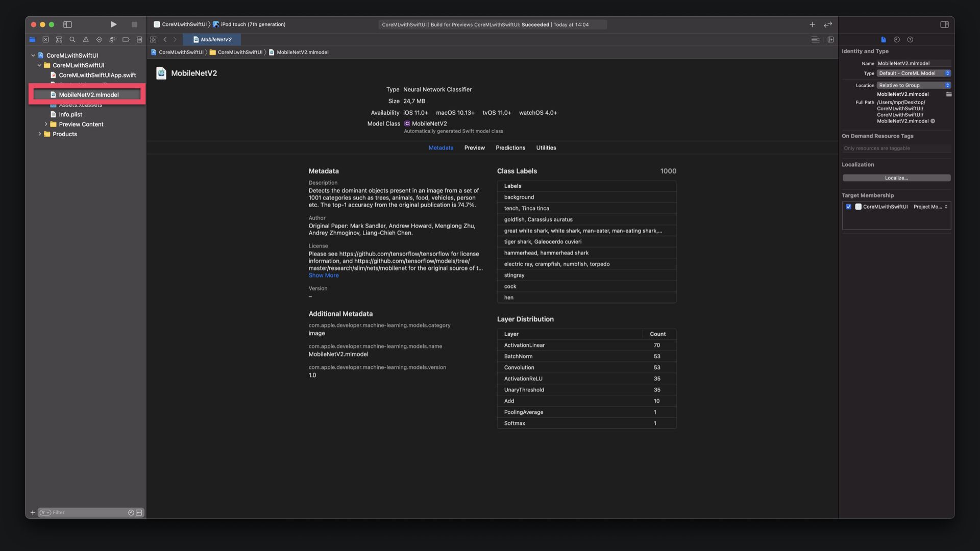
Task: Open the Quick Help inspector icon
Action: [910, 39]
